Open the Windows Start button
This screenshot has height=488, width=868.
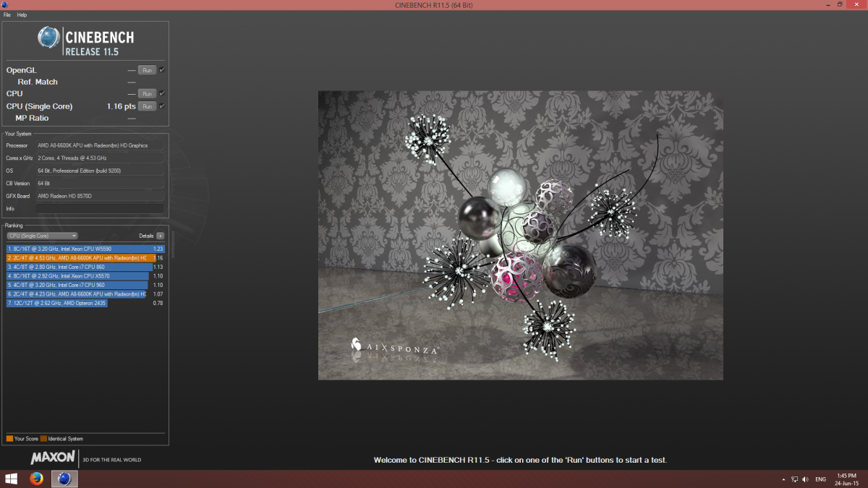pos(12,479)
